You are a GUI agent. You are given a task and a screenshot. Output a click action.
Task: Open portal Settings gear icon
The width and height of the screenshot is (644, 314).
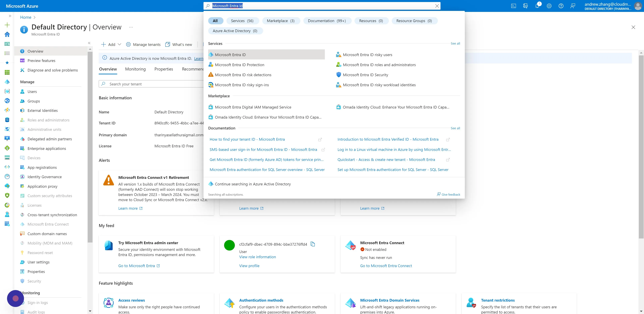click(549, 6)
